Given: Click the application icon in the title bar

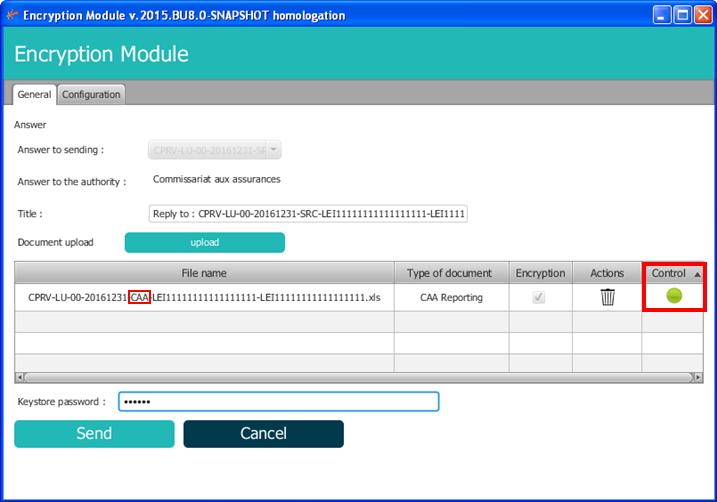Looking at the screenshot, I should point(11,15).
